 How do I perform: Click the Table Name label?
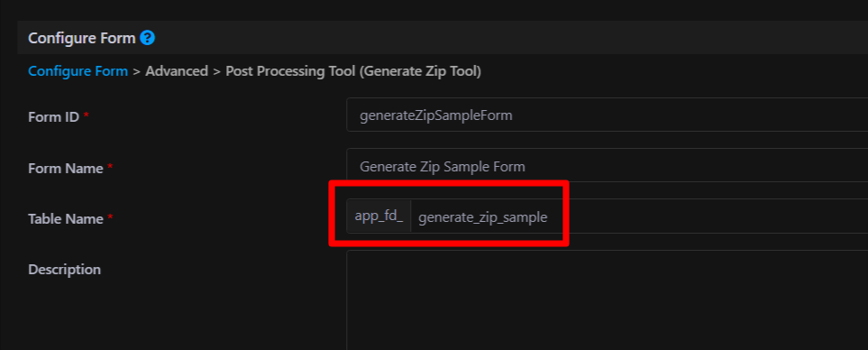click(x=65, y=219)
